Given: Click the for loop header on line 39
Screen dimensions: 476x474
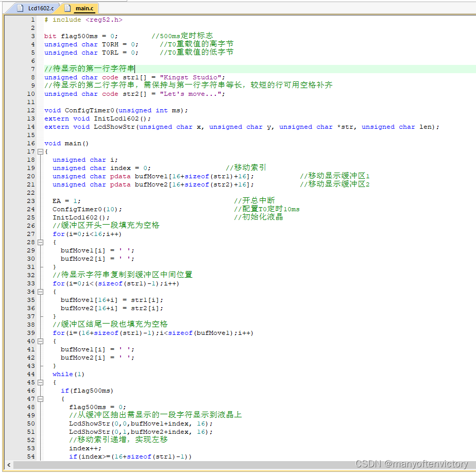Looking at the screenshot, I should pyautogui.click(x=152, y=333).
